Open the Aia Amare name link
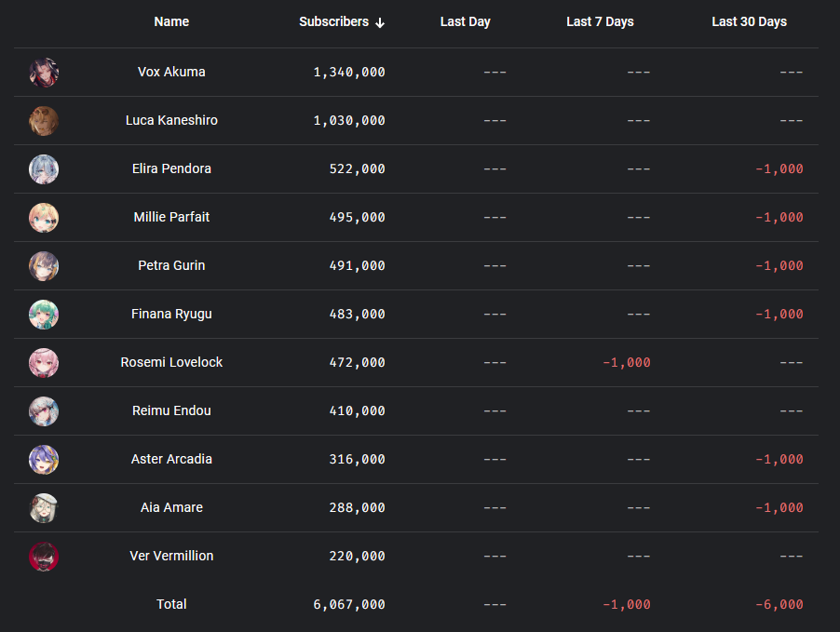Image resolution: width=840 pixels, height=632 pixels. coord(171,507)
